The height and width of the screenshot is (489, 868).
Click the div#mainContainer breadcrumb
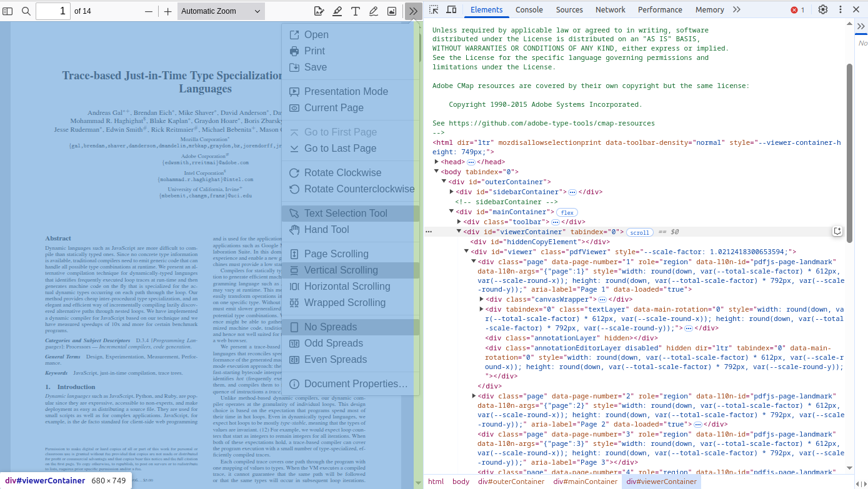[586, 482]
